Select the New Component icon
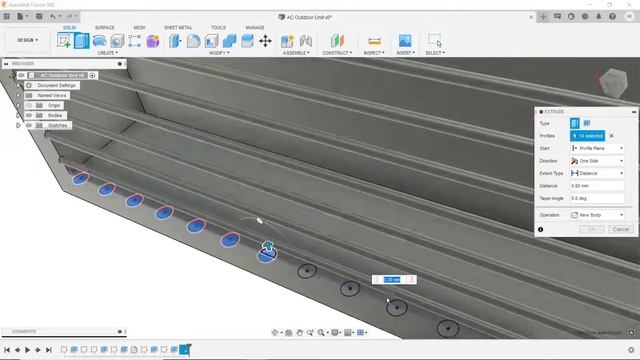Viewport: 640px width, 360px height. coord(287,41)
